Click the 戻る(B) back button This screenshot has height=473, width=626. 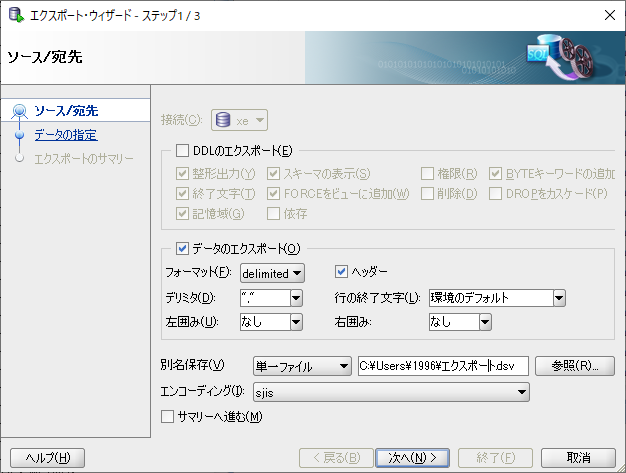point(336,458)
